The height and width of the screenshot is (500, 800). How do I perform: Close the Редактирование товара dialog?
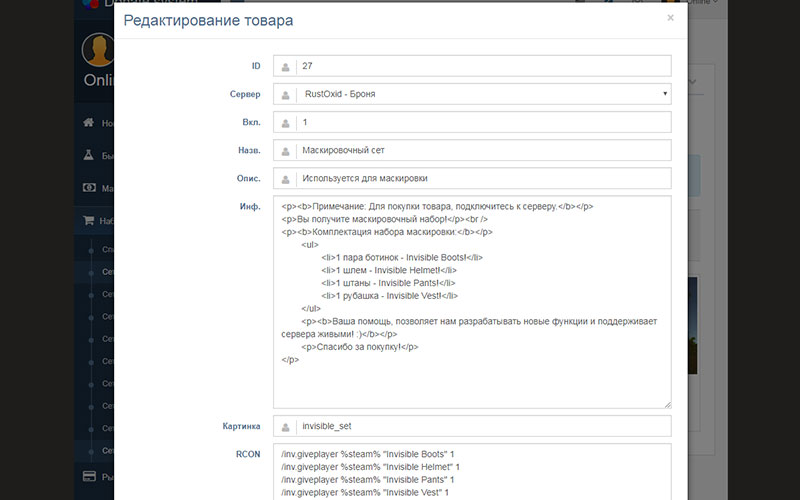(670, 18)
